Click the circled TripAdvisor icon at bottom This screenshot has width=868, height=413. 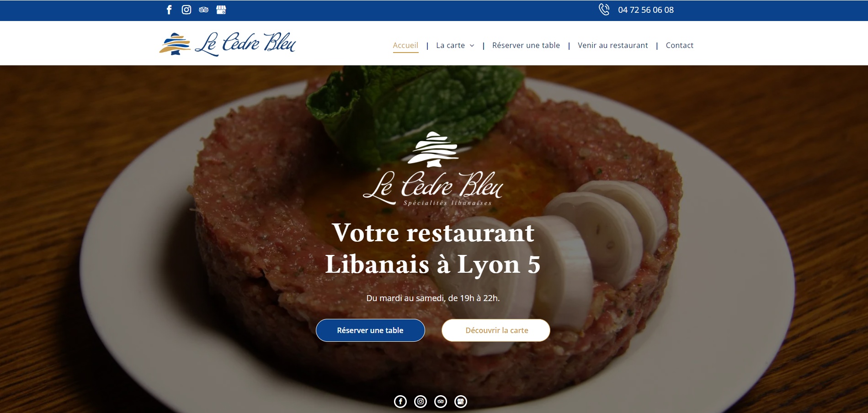[441, 402]
